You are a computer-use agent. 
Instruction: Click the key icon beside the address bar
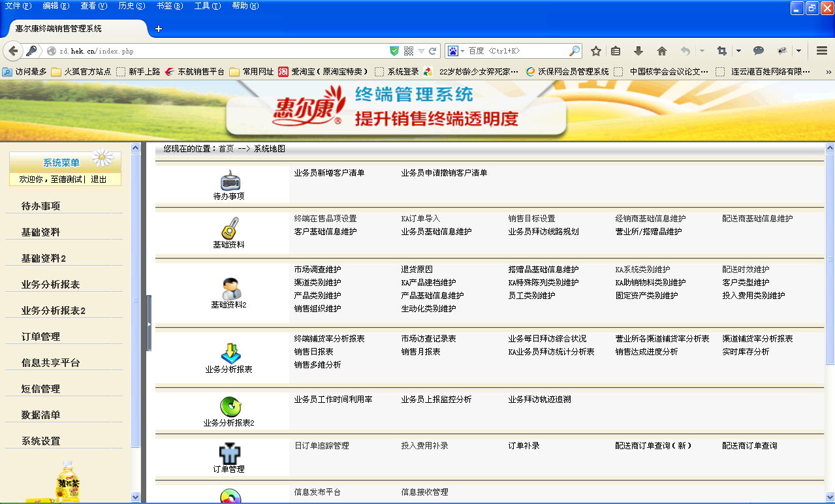click(x=31, y=51)
